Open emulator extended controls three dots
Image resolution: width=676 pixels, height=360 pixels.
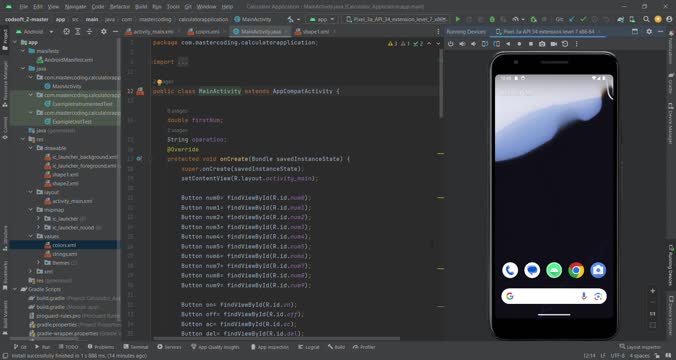576,44
